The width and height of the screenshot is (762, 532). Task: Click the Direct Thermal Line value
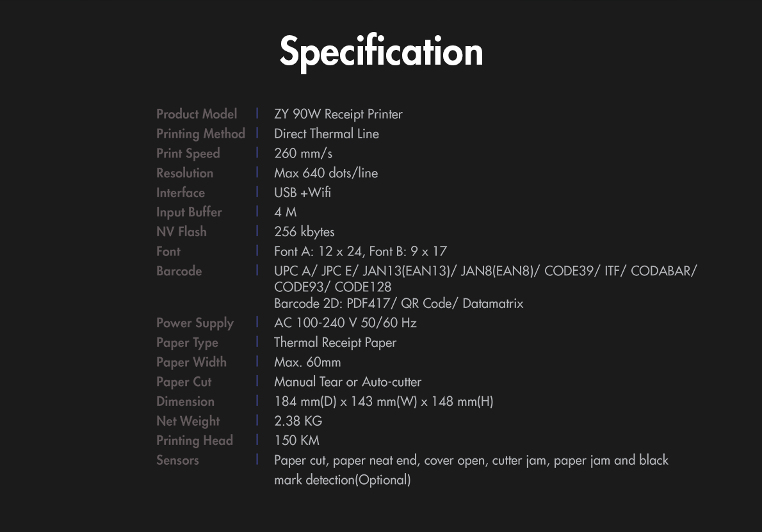pos(327,134)
